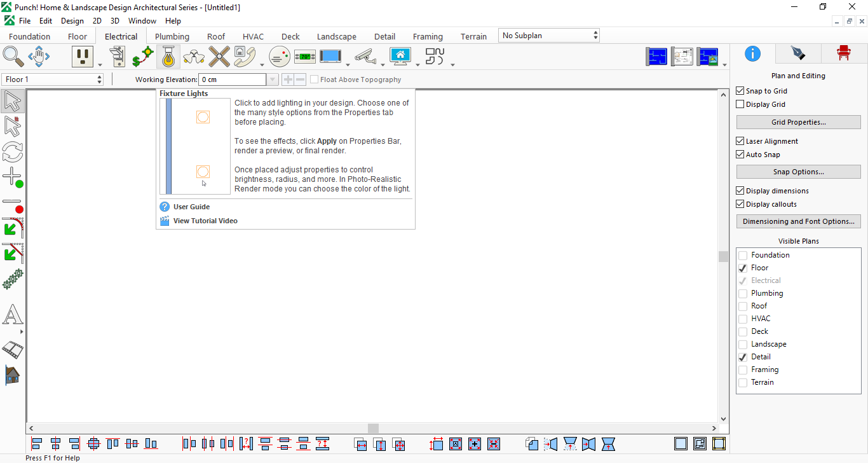Screen dimensions: 868x463
Task: Open the Window menu
Action: pyautogui.click(x=142, y=21)
